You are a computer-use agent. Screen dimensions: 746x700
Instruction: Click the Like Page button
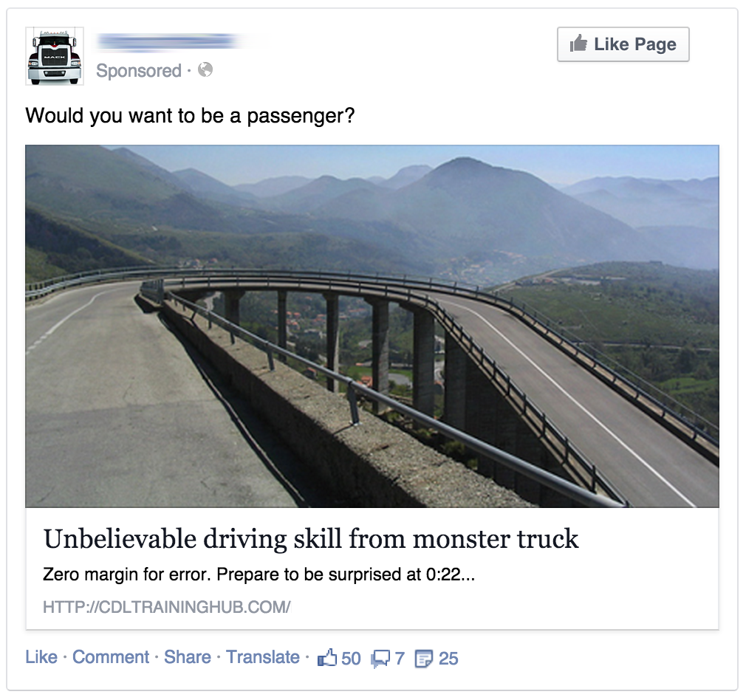[x=623, y=44]
